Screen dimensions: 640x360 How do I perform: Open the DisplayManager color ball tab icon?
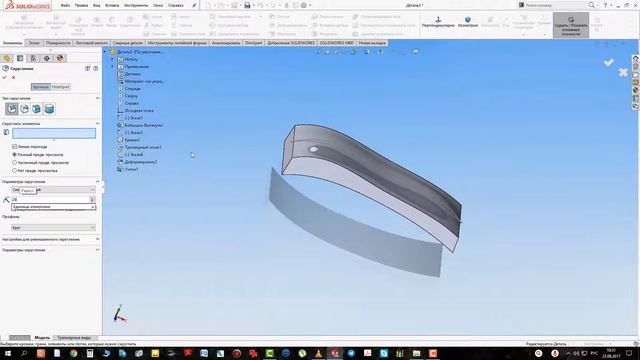(x=60, y=58)
